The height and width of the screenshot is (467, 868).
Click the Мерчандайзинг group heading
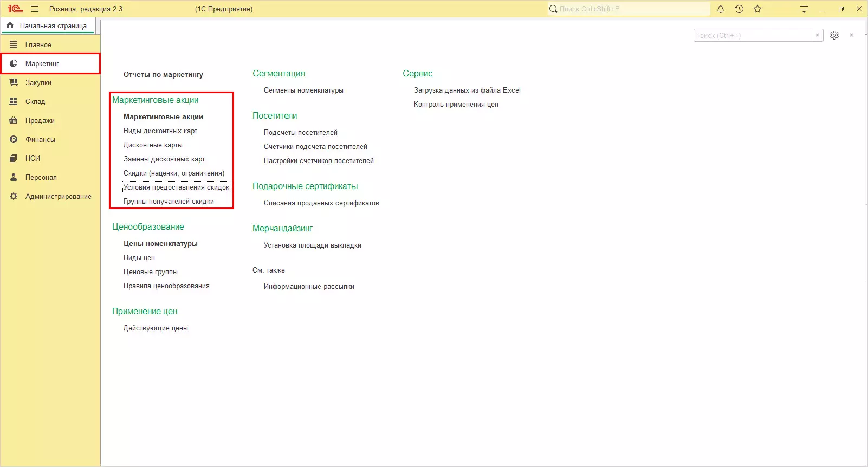[282, 228]
